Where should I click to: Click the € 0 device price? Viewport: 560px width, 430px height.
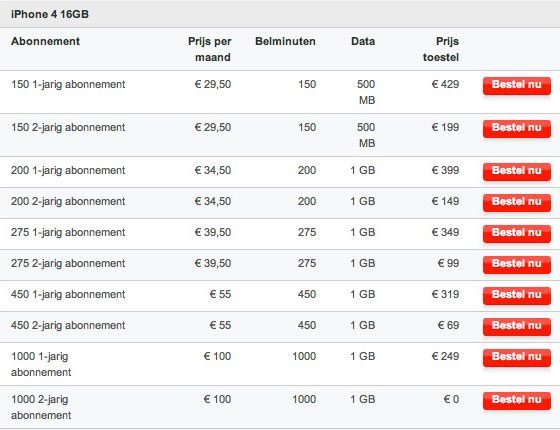pyautogui.click(x=451, y=399)
